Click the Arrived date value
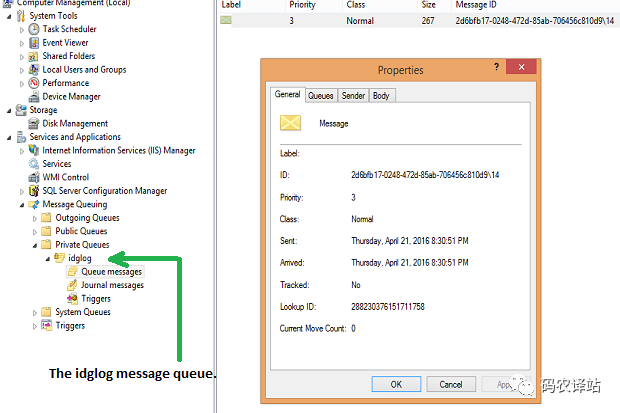This screenshot has width=620, height=413. point(410,262)
